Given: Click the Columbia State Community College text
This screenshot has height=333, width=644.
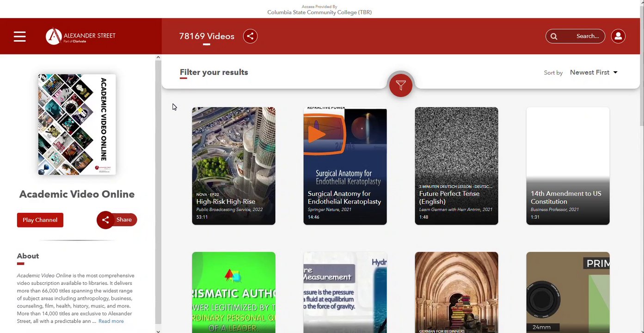Looking at the screenshot, I should click(319, 12).
